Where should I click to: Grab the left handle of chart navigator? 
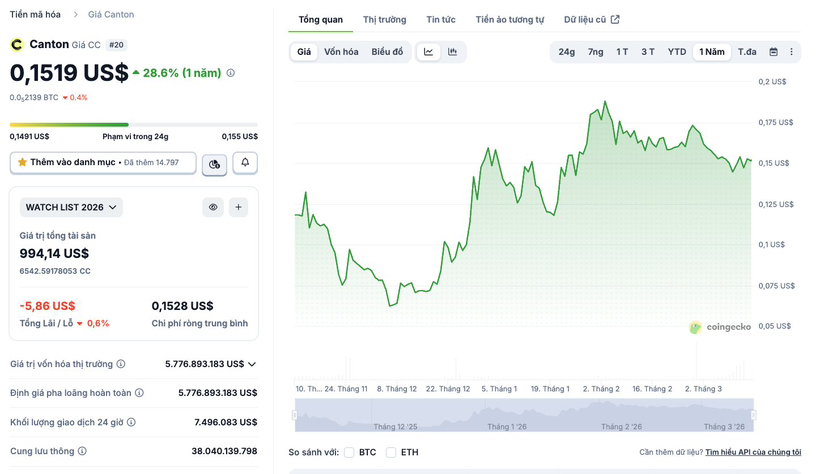tap(295, 415)
